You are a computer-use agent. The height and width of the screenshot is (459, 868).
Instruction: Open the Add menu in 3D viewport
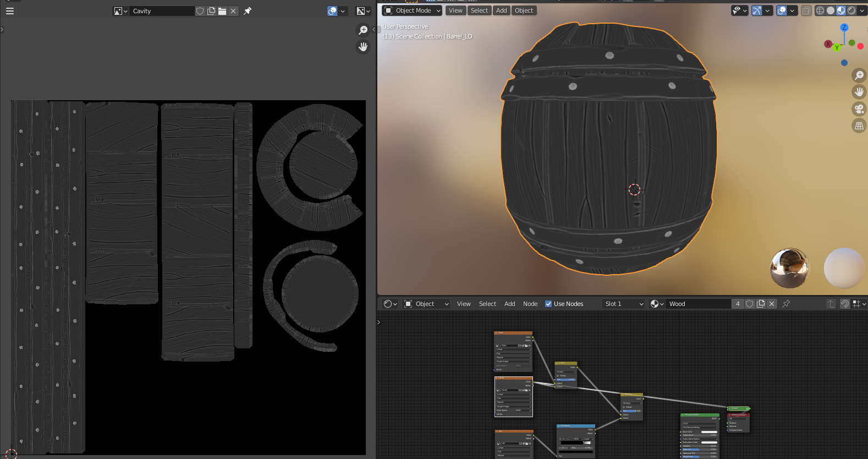tap(501, 10)
